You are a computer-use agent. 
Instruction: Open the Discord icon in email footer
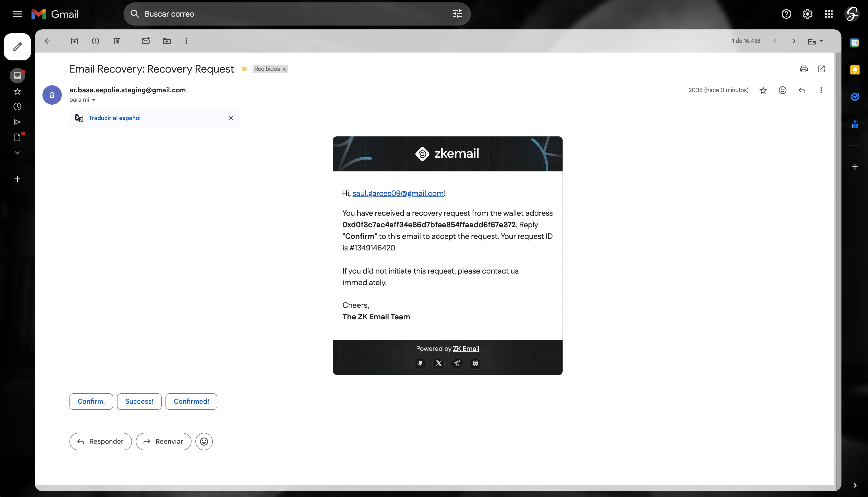[475, 363]
